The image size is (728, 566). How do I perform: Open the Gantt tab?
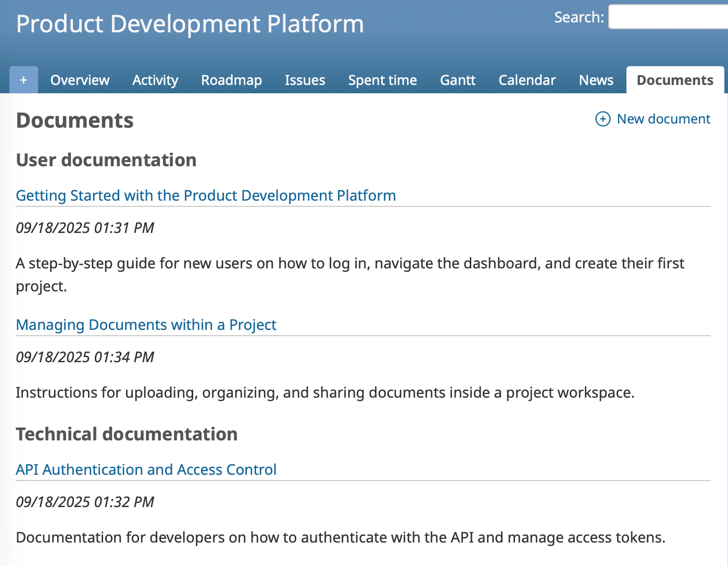[x=457, y=80]
